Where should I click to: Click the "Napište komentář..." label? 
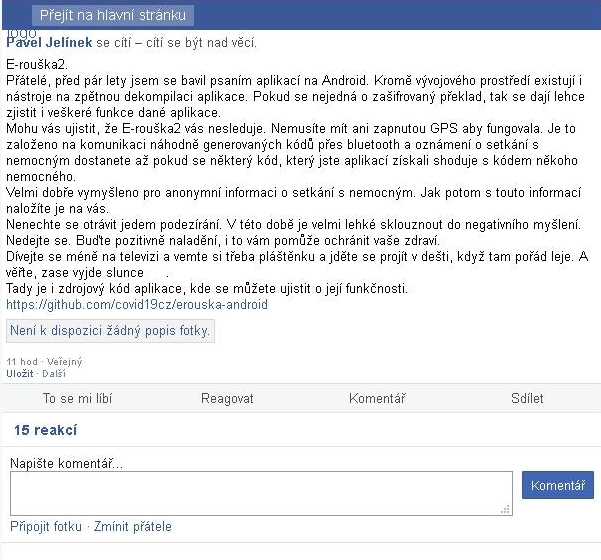[66, 463]
